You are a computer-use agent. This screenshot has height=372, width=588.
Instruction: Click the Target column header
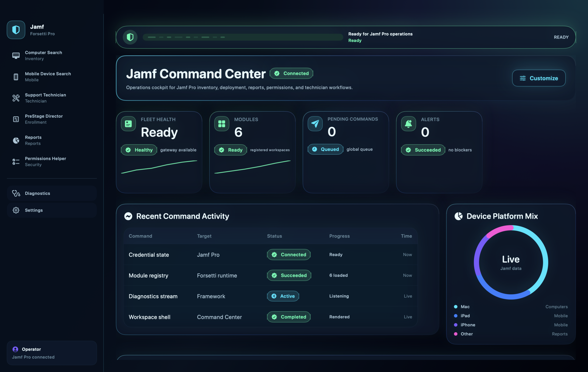point(204,236)
